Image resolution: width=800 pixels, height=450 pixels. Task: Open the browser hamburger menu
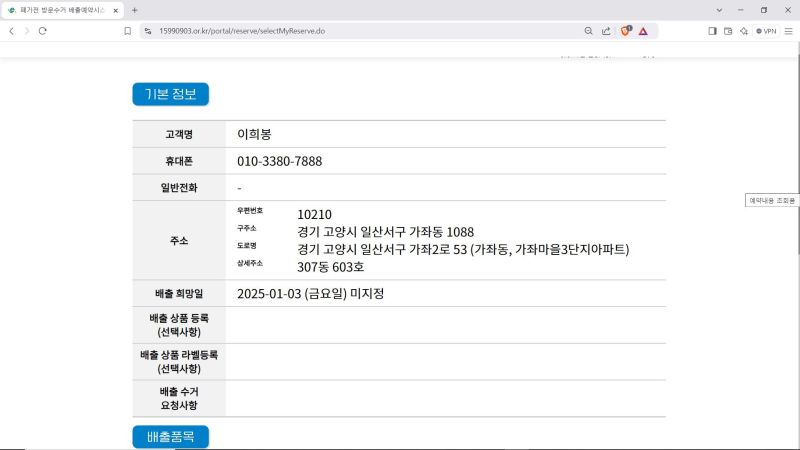tap(789, 31)
